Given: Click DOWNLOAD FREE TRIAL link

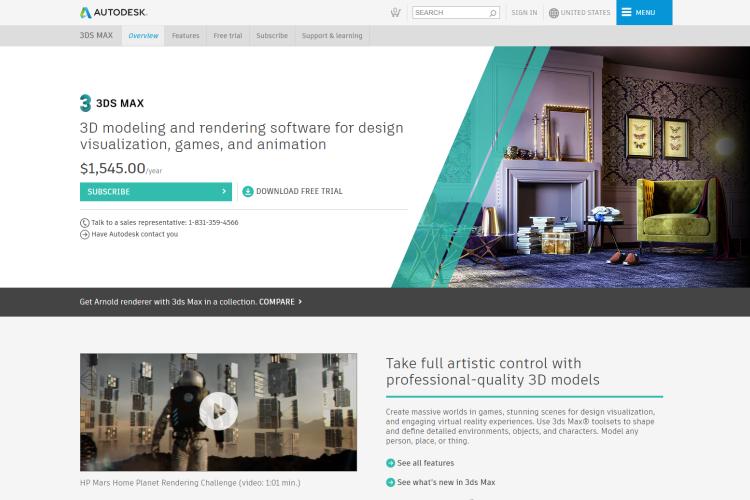Looking at the screenshot, I should pyautogui.click(x=299, y=191).
